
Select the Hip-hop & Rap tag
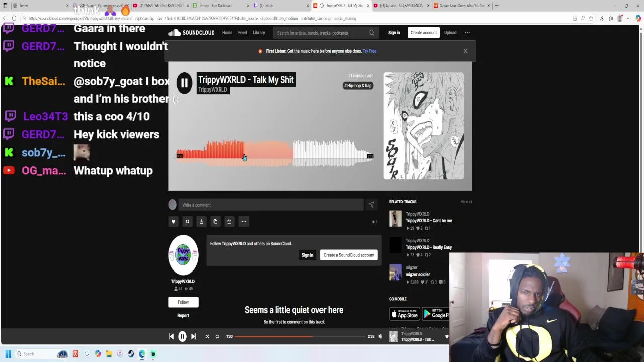pyautogui.click(x=358, y=85)
